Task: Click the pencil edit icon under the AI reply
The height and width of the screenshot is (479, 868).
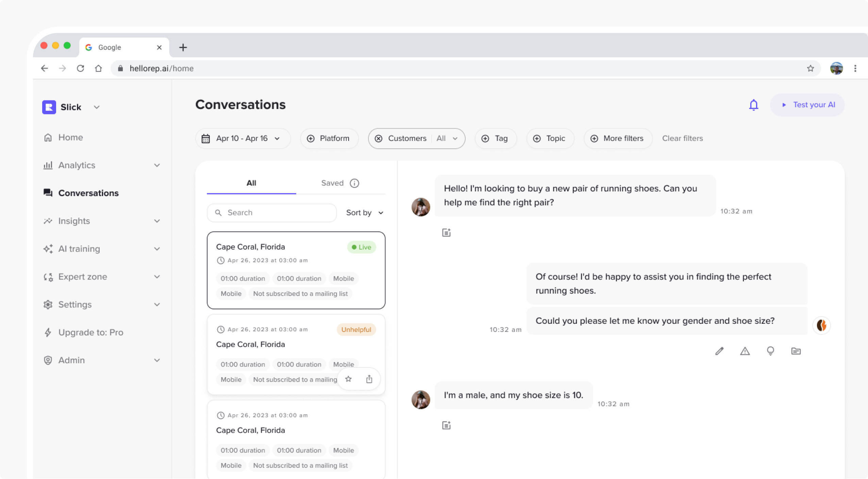Action: 719,351
